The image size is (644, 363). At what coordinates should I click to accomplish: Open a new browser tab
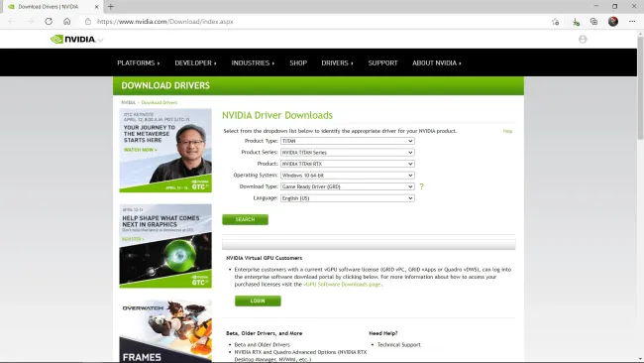click(x=111, y=7)
